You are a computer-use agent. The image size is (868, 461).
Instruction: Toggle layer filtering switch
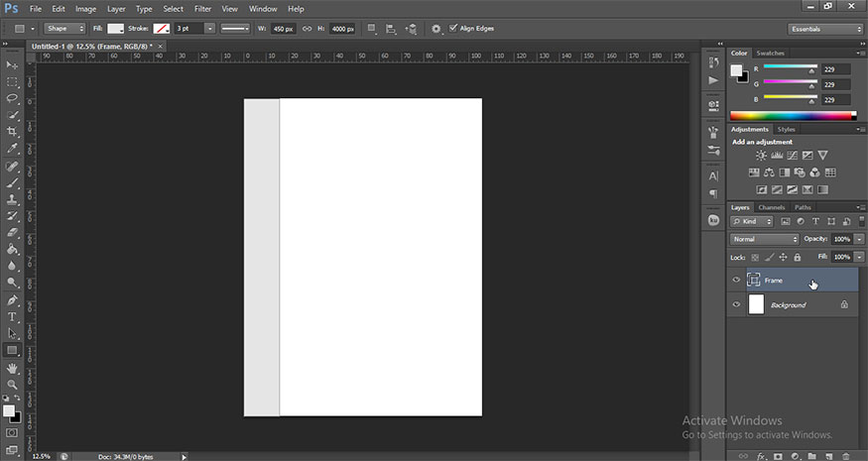[862, 221]
